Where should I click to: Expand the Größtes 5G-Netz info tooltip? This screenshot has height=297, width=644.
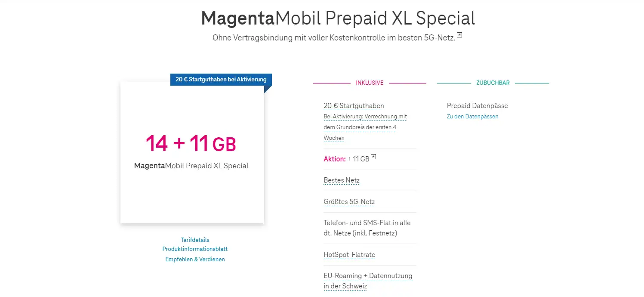(349, 202)
